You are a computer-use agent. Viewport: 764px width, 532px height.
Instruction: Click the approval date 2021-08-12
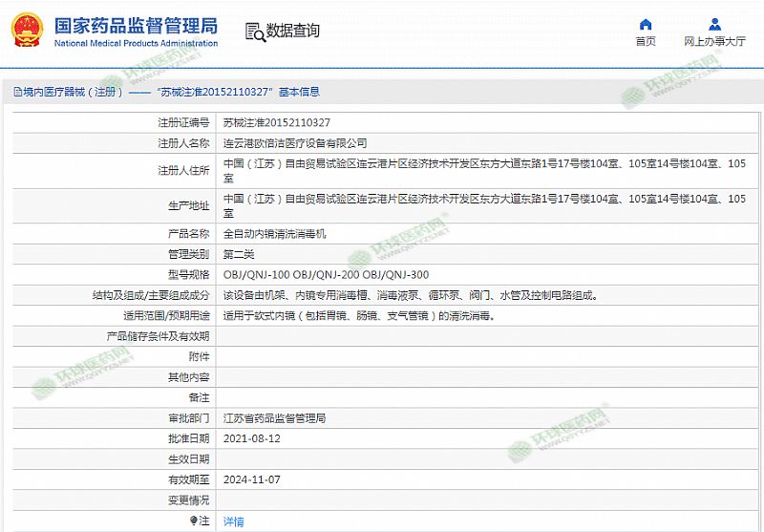tap(251, 438)
